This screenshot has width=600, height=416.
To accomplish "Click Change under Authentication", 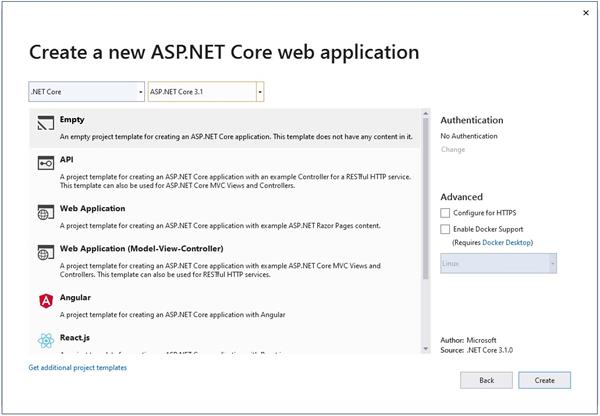I will click(x=453, y=149).
